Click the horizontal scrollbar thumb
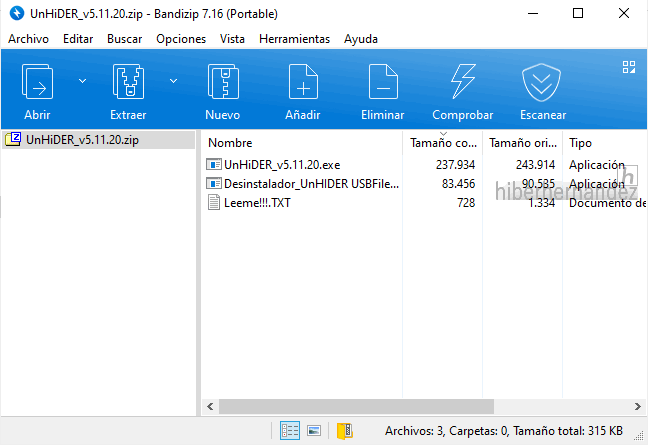The width and height of the screenshot is (648, 445). [356, 407]
